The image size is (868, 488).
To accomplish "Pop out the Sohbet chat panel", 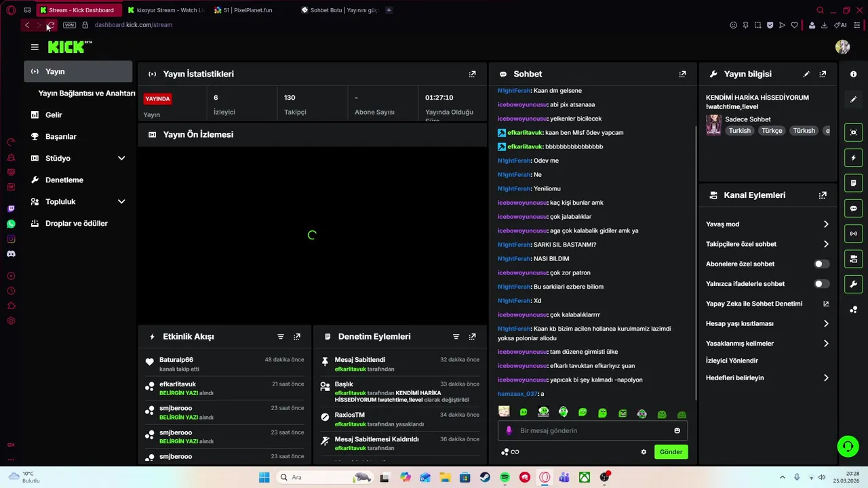I will (682, 74).
